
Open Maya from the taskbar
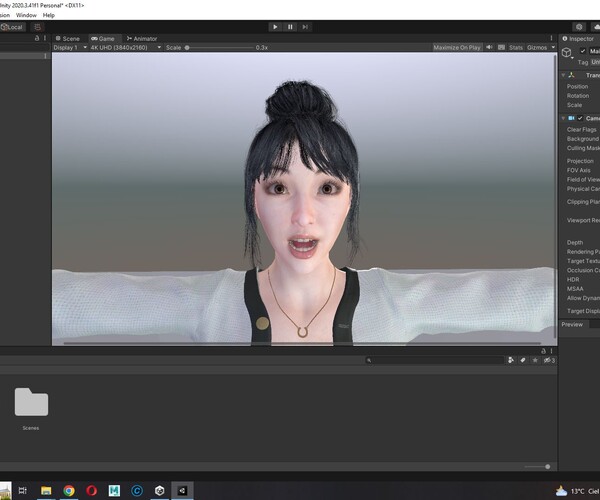point(114,490)
